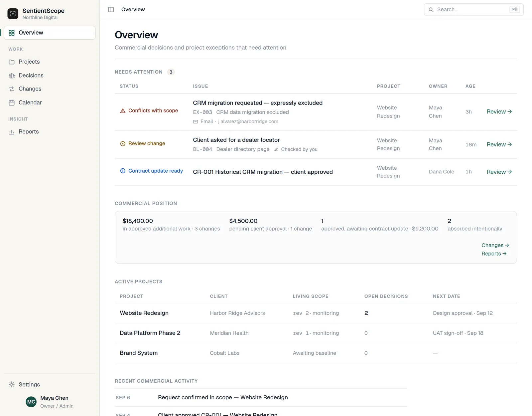The width and height of the screenshot is (532, 416).
Task: Open the Maya Chen account menu
Action: tap(50, 402)
